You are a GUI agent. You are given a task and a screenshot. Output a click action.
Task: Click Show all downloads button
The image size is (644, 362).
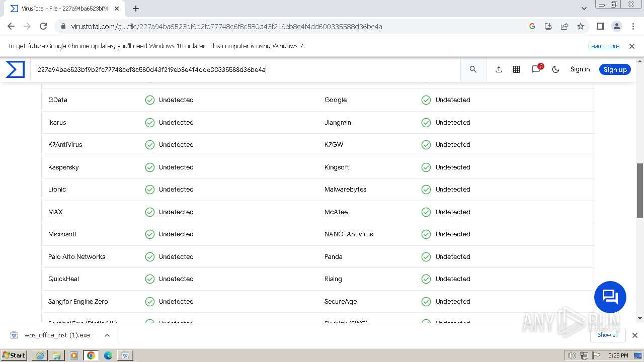coord(608,335)
